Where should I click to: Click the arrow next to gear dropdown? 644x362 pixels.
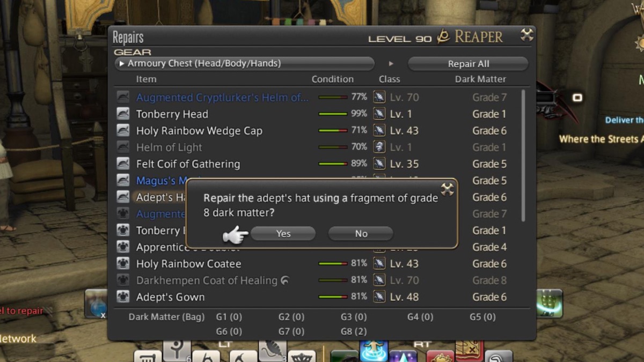[x=391, y=64]
